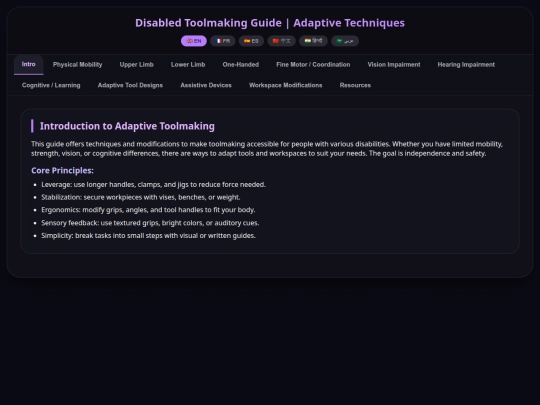
Task: Click the 'Simplicity: break tasks' bullet
Action: click(x=148, y=236)
